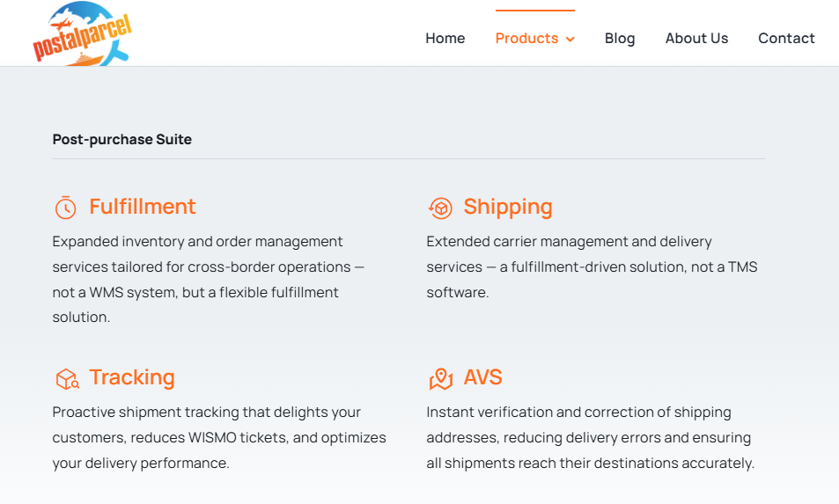
Task: Click the Tracking package search icon
Action: pyautogui.click(x=67, y=378)
